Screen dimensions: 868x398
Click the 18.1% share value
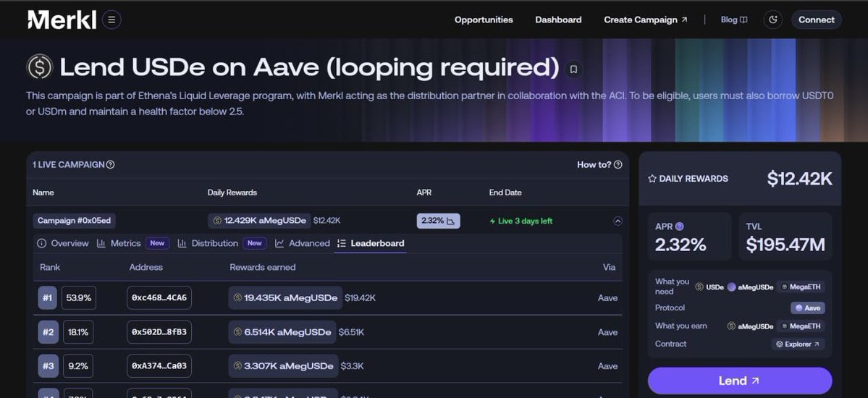point(78,332)
